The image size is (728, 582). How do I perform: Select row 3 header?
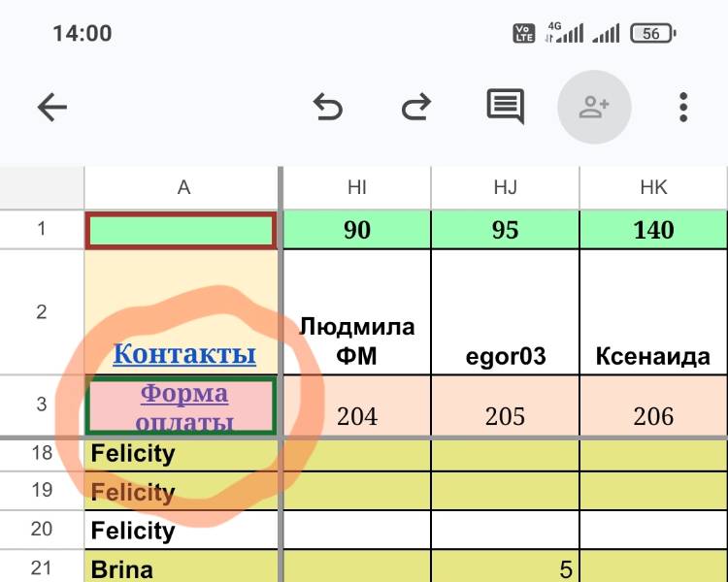(x=42, y=404)
